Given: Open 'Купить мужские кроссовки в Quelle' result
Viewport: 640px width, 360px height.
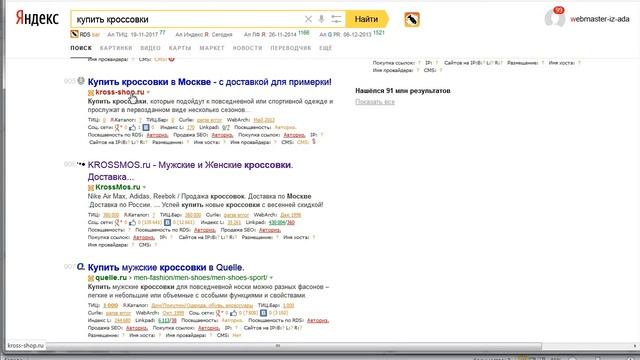Looking at the screenshot, I should click(166, 267).
